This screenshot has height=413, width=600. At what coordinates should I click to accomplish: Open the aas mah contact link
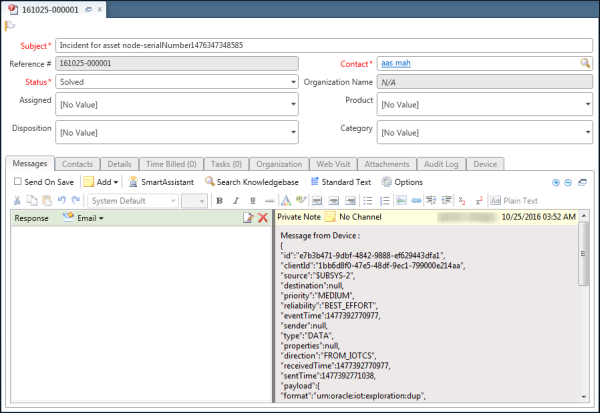(396, 63)
